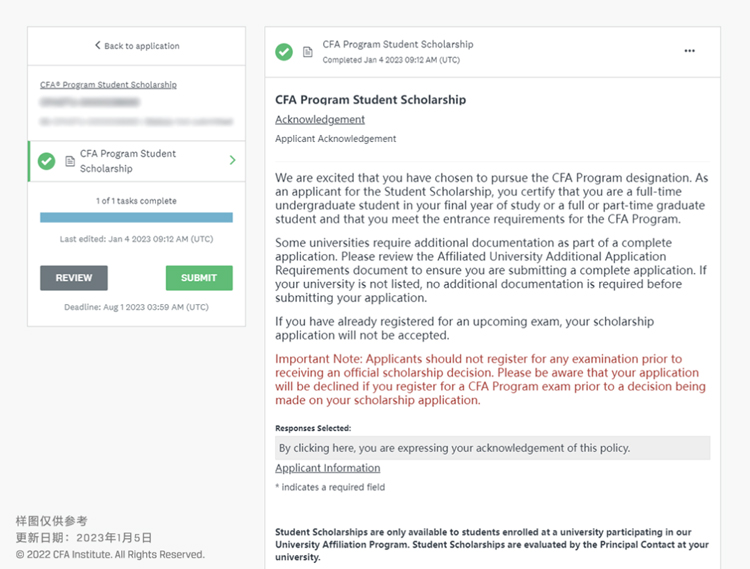Click the task completion progress bar
The height and width of the screenshot is (569, 750).
point(136,217)
